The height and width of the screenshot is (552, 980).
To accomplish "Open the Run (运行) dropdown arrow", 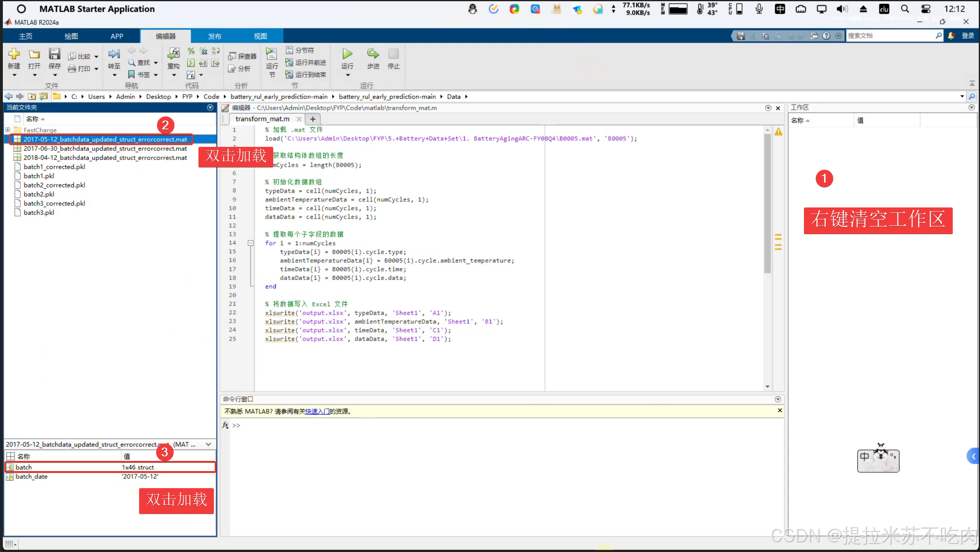I will (347, 75).
